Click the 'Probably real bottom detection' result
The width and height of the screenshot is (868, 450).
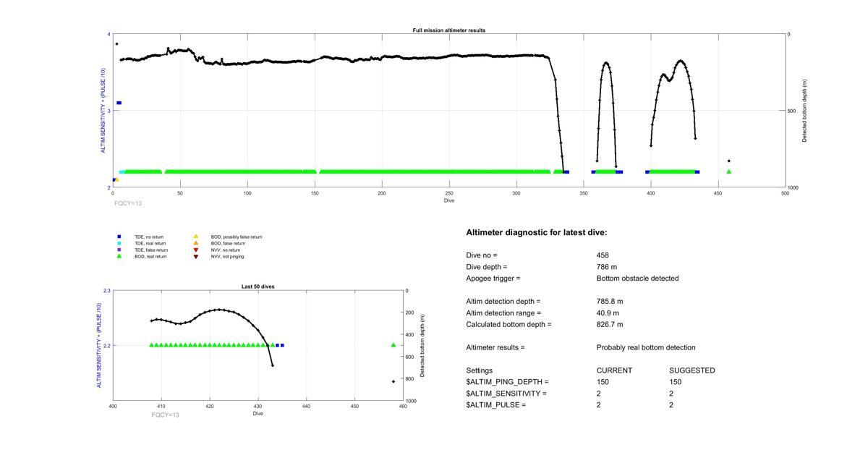(x=646, y=348)
